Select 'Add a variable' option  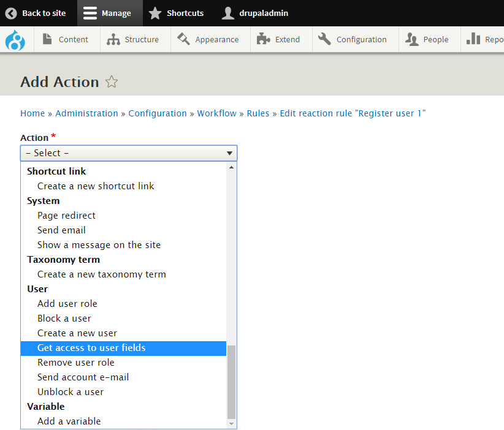click(69, 421)
